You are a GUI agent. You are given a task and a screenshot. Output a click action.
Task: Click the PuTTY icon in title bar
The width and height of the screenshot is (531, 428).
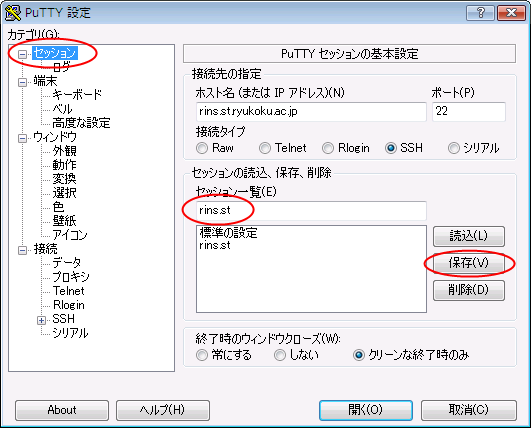tap(13, 13)
